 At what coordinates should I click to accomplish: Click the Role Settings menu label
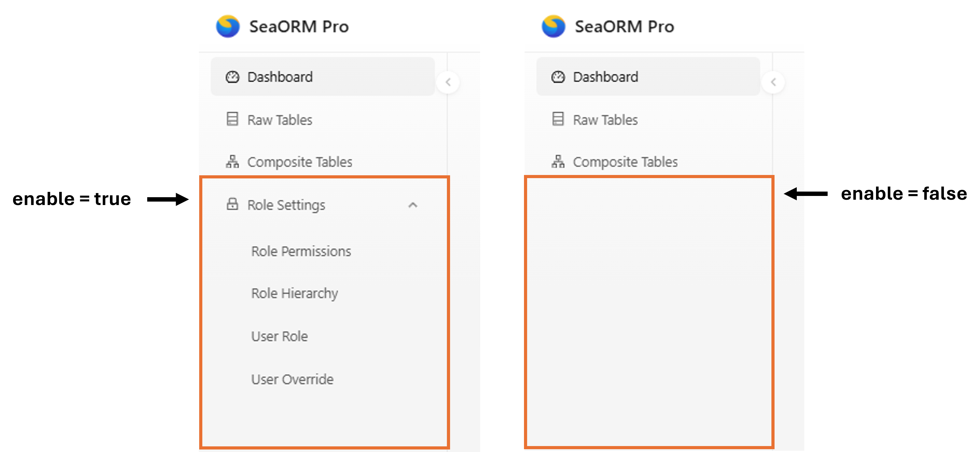286,205
